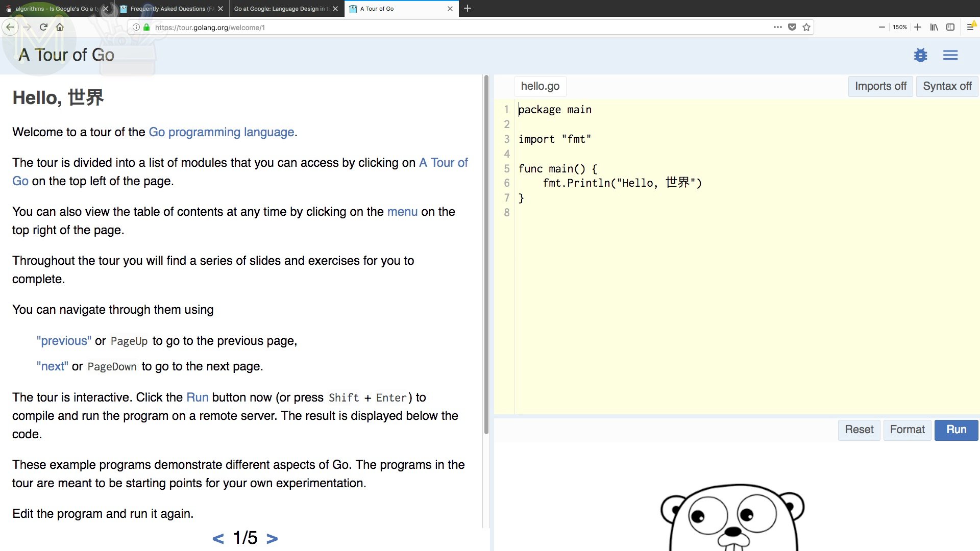
Task: Open the site information icon in address bar
Action: click(136, 27)
